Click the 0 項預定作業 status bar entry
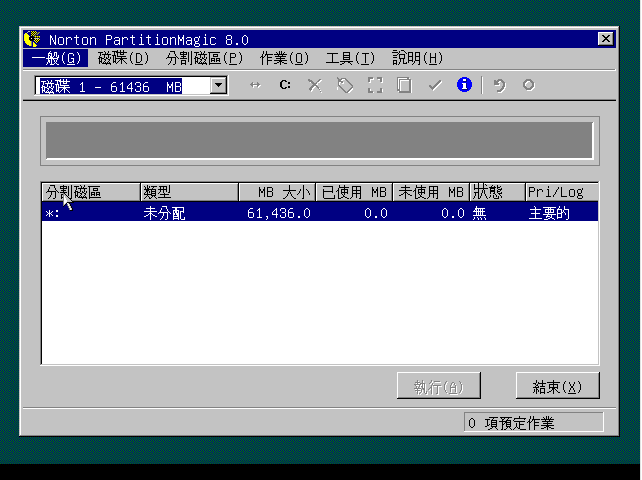 (x=533, y=423)
